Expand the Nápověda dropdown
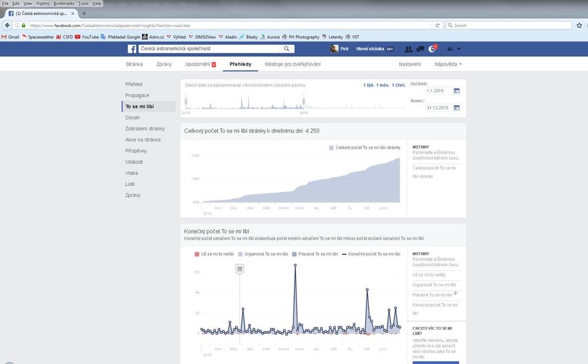Image resolution: width=588 pixels, height=364 pixels. (x=448, y=64)
